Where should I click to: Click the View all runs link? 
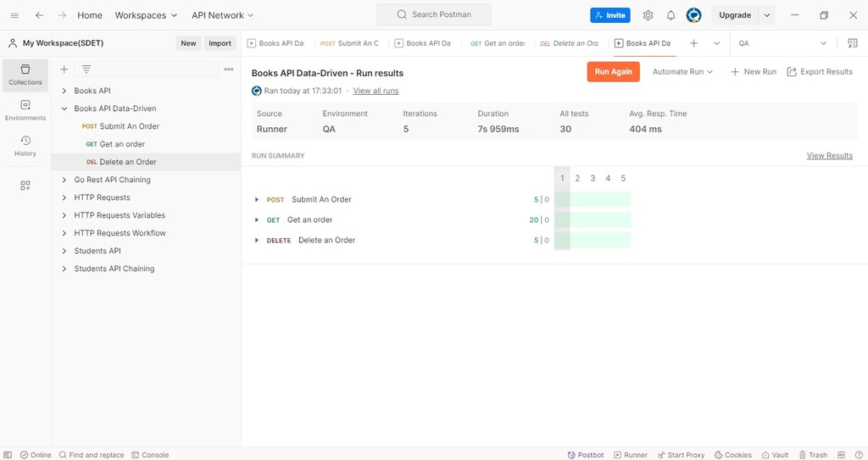coord(376,91)
